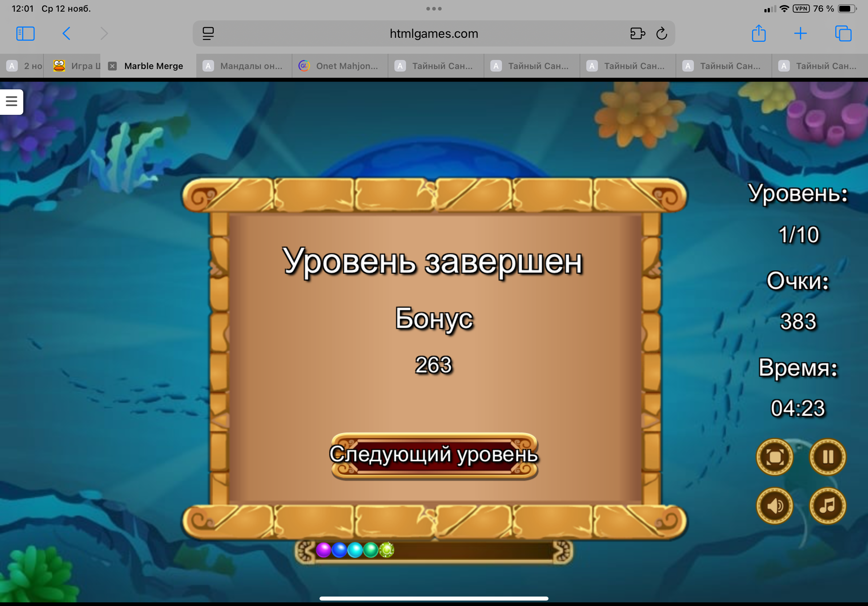This screenshot has width=868, height=606.
Task: Show all tabs overview icon
Action: (x=843, y=34)
